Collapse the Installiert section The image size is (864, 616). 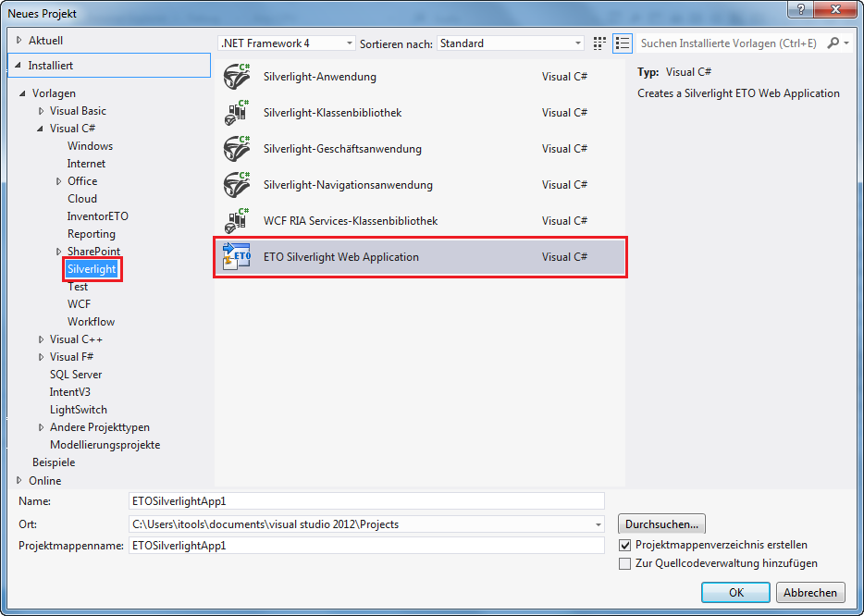19,66
